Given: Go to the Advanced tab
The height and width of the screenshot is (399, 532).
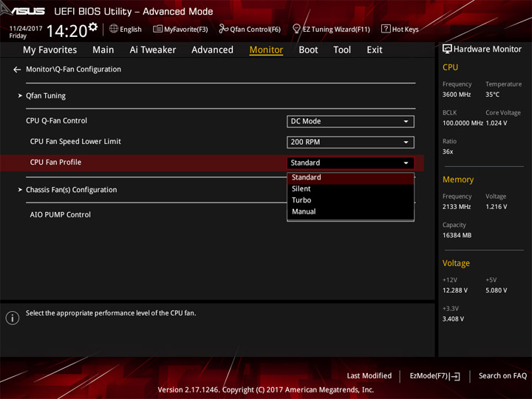Looking at the screenshot, I should 212,50.
